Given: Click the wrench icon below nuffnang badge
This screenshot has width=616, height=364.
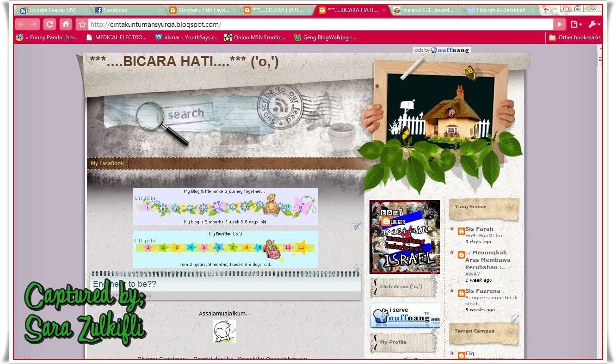Looking at the screenshot, I should (x=434, y=330).
